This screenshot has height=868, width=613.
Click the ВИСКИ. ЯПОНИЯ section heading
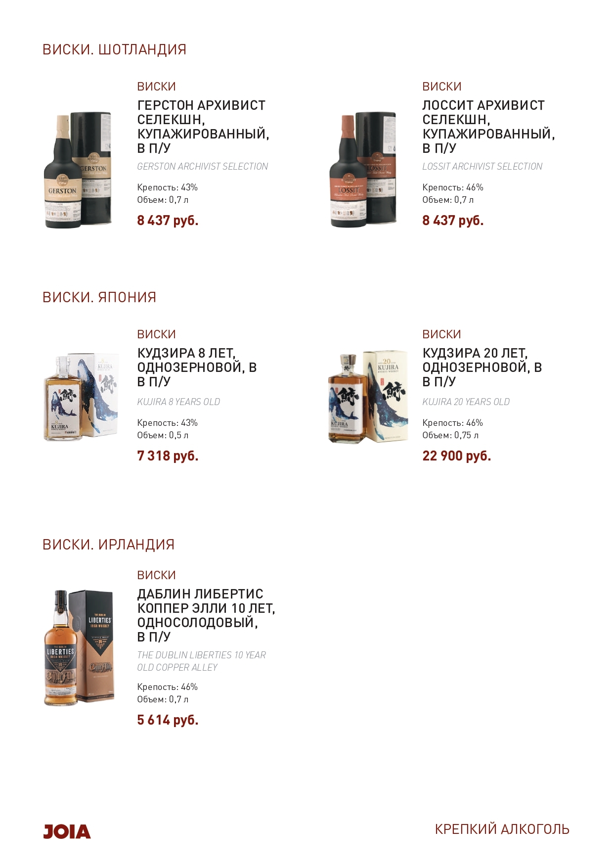(99, 297)
